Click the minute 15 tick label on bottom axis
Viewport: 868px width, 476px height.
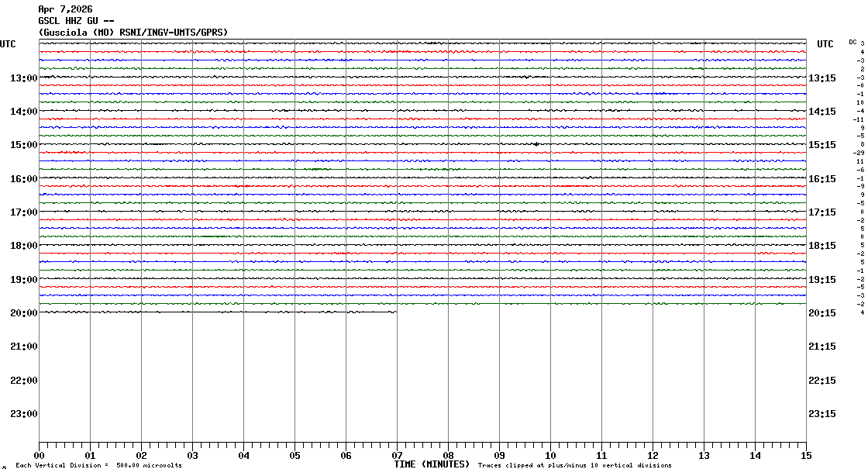(805, 456)
